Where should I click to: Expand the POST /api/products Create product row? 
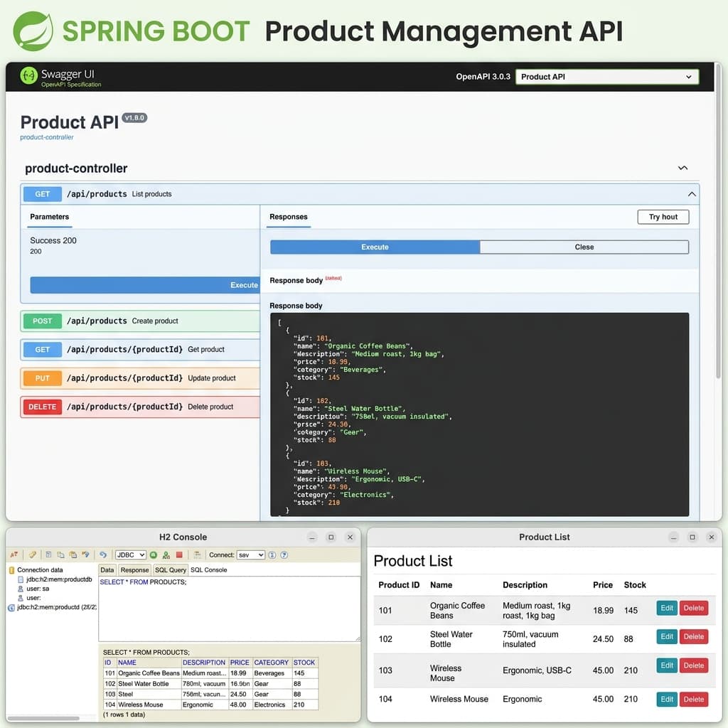[140, 321]
